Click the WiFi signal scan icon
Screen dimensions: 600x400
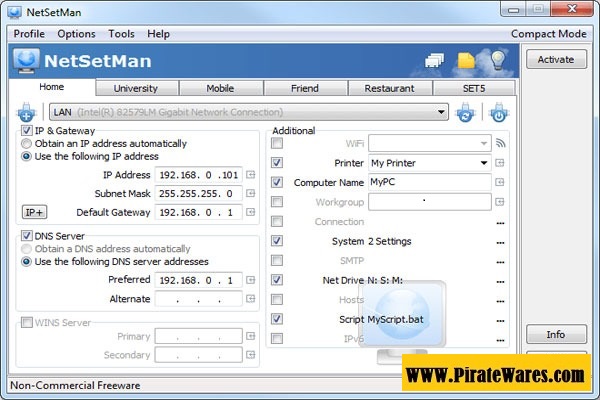[500, 143]
